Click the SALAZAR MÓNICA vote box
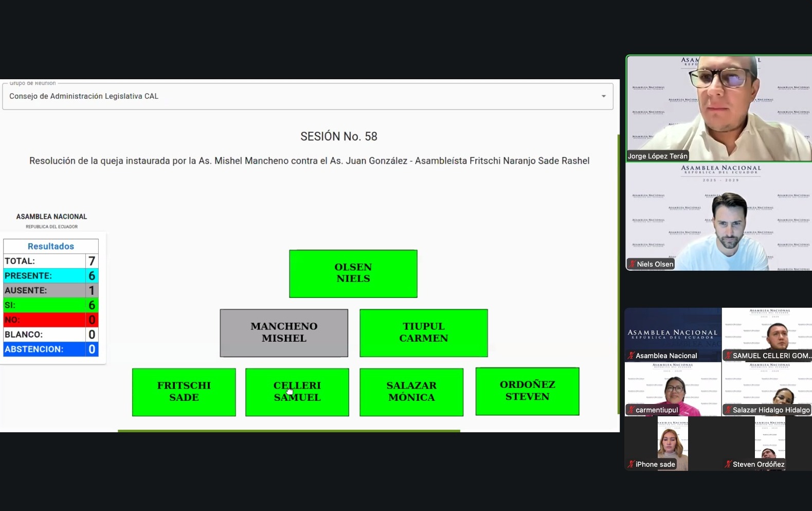Screen dimensions: 812x511 [x=411, y=392]
